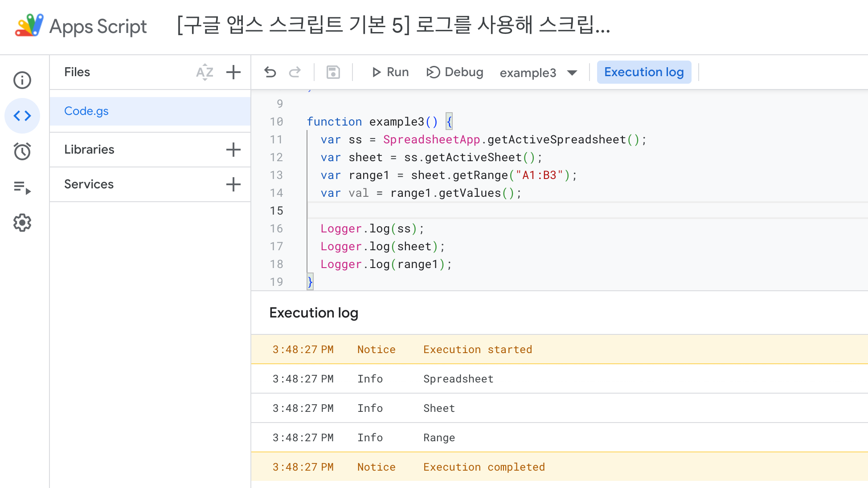Start Debug on the selected function
868x488 pixels.
pos(455,72)
